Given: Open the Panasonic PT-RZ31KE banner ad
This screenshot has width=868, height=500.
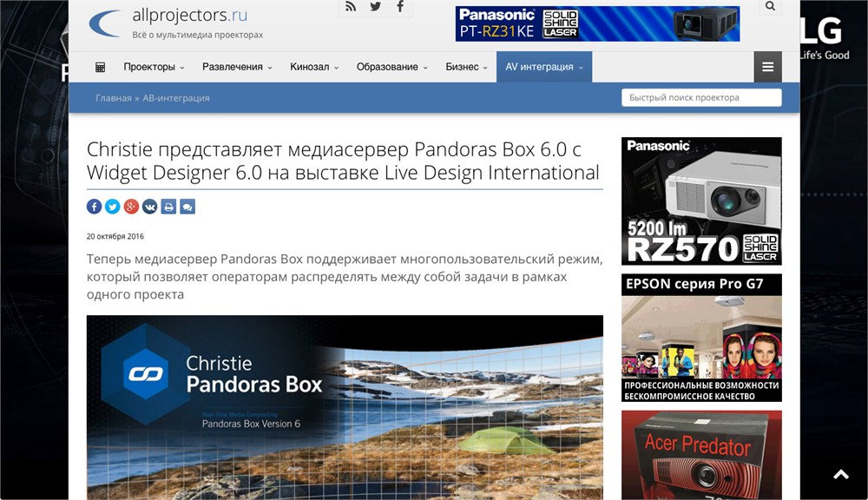Looking at the screenshot, I should [x=597, y=23].
